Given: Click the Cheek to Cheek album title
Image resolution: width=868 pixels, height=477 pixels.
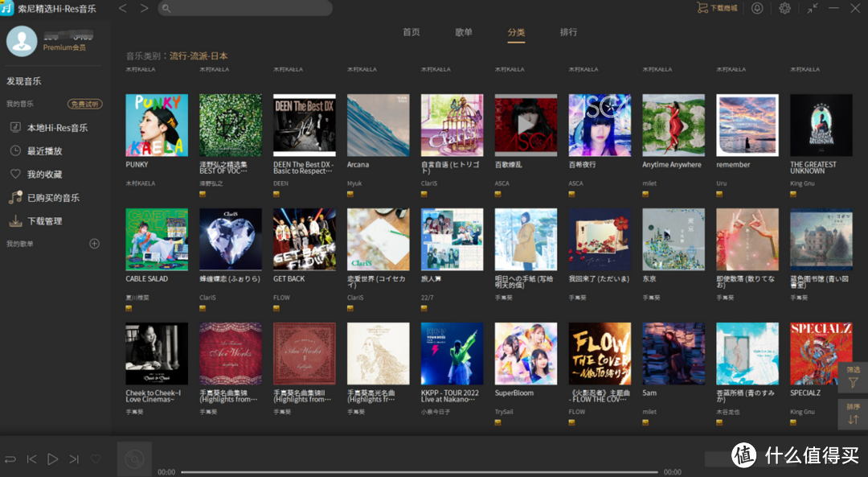Looking at the screenshot, I should (154, 396).
